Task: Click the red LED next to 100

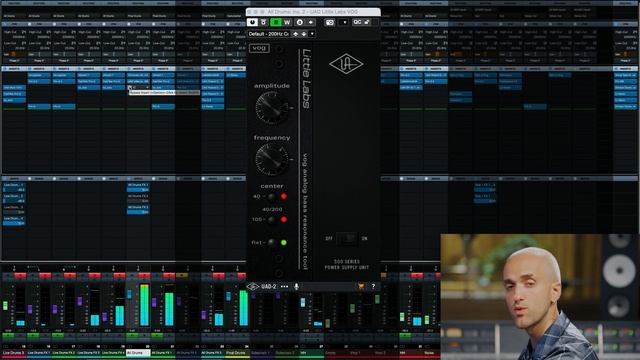Action: coord(284,220)
